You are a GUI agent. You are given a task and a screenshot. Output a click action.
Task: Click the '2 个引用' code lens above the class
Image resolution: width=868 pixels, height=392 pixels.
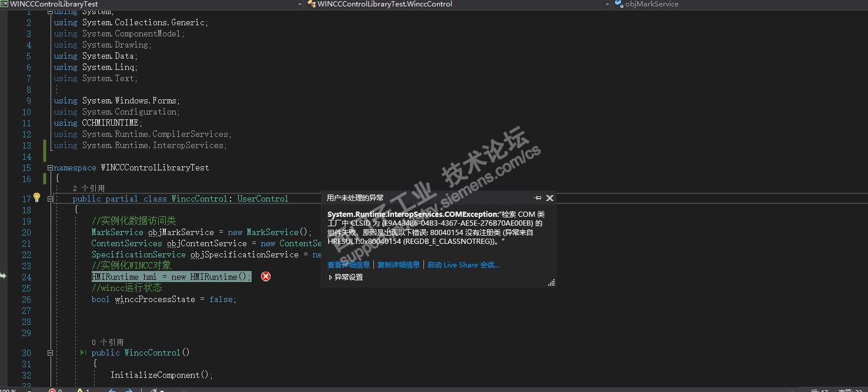89,188
